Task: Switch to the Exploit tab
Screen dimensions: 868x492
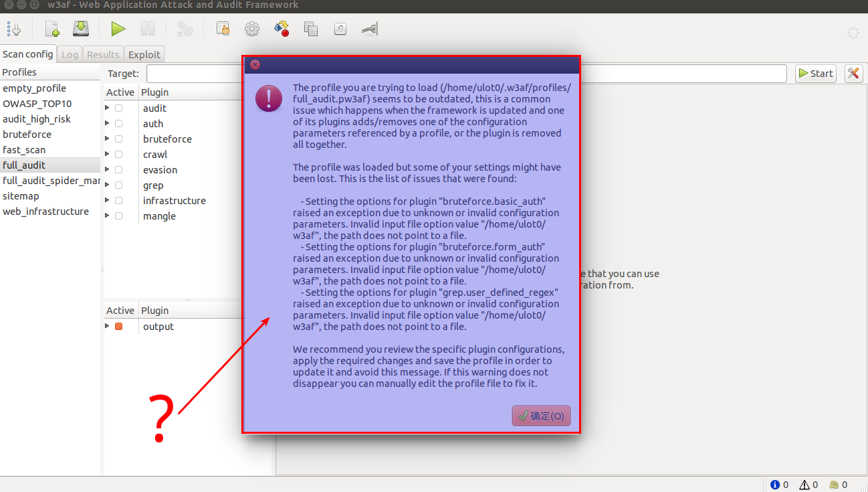Action: pos(144,55)
